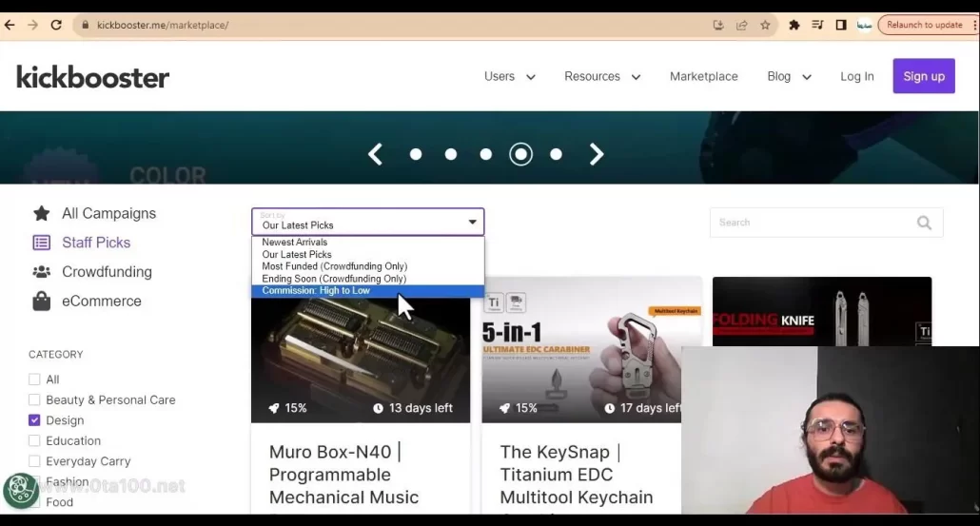
Task: Expand the Users dropdown menu
Action: [x=509, y=76]
